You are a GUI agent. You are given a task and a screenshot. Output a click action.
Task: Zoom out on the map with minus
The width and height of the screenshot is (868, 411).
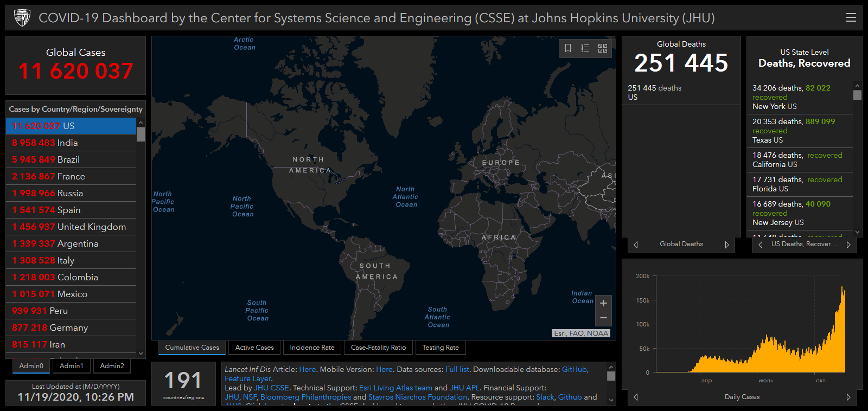click(x=603, y=318)
